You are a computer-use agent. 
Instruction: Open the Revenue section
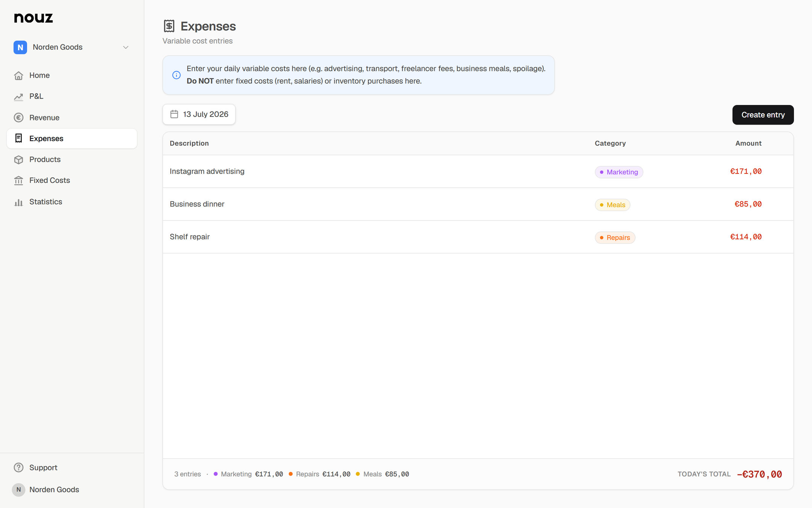click(x=72, y=118)
